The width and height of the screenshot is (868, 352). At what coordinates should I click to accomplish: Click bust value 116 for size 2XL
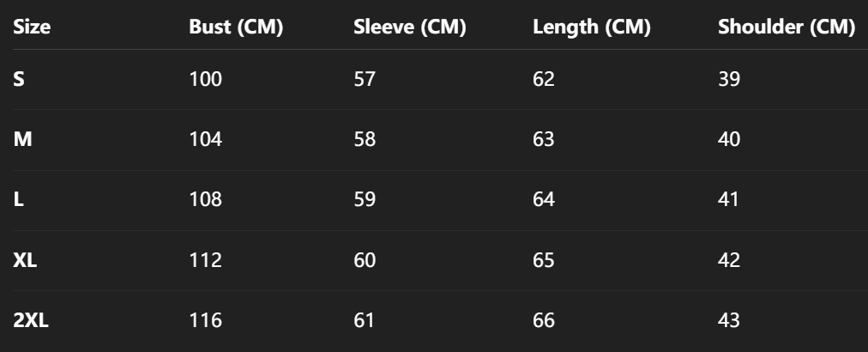[205, 321]
